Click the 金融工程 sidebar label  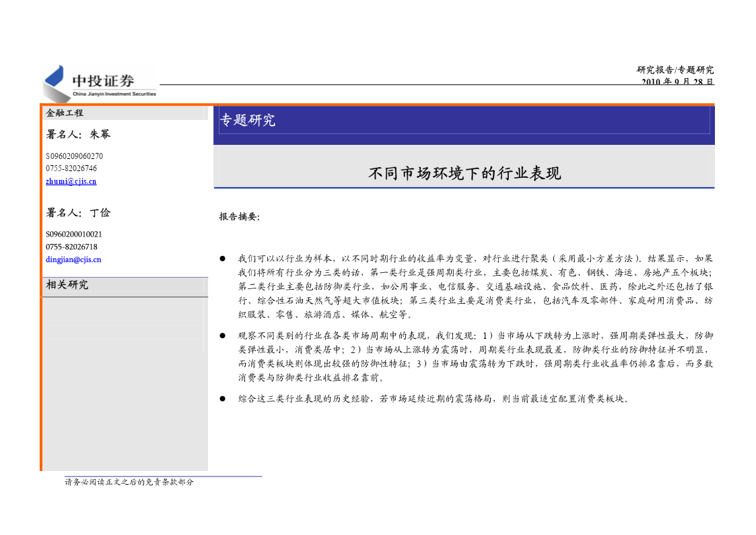pyautogui.click(x=65, y=113)
